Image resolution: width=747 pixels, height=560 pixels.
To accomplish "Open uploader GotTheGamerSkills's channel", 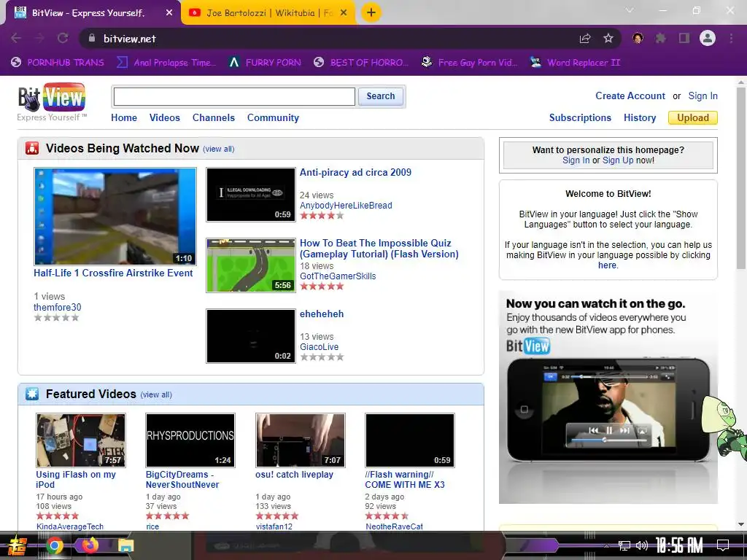I will click(338, 276).
